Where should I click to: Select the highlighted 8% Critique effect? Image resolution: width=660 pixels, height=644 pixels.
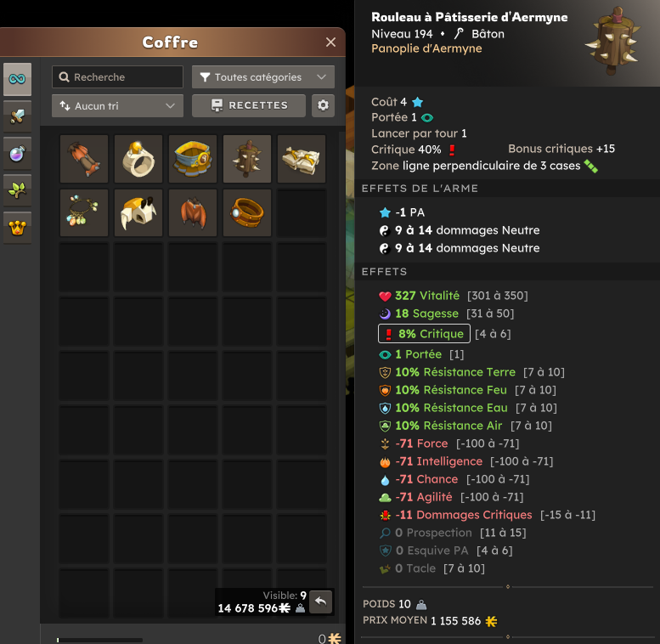click(424, 334)
